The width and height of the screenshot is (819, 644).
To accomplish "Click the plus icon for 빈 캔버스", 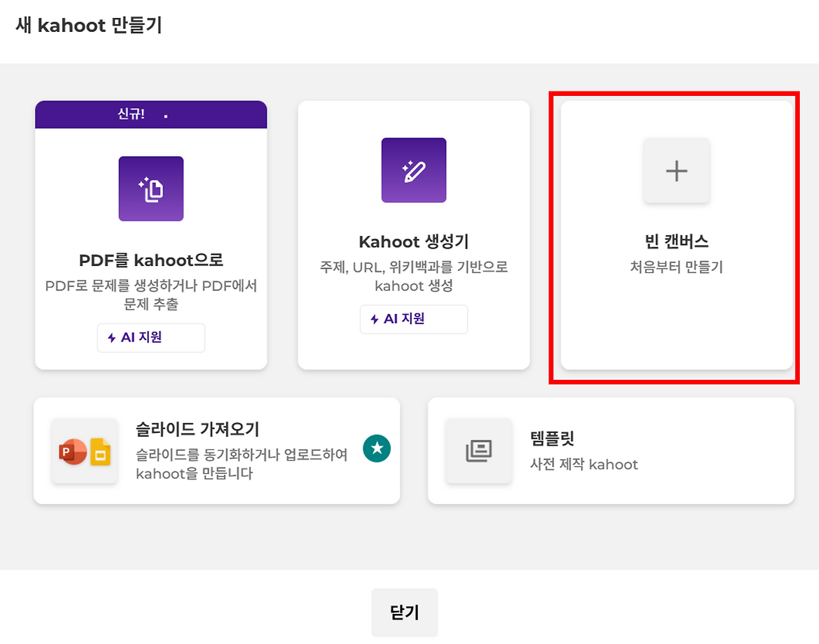I will pyautogui.click(x=677, y=171).
